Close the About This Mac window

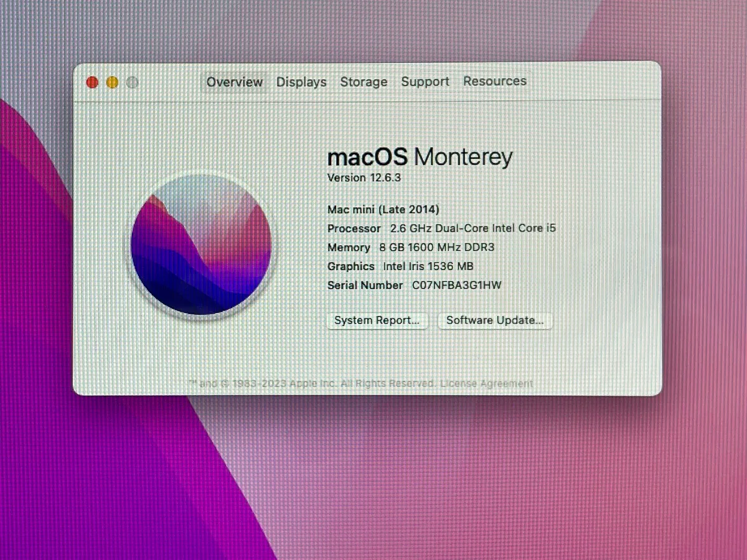tap(92, 82)
